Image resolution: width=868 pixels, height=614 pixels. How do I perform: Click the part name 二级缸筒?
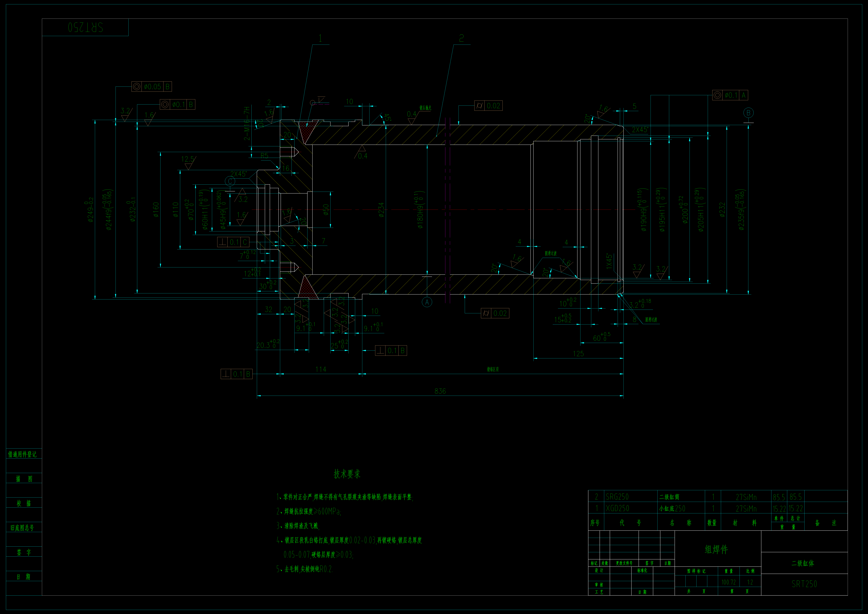click(669, 497)
